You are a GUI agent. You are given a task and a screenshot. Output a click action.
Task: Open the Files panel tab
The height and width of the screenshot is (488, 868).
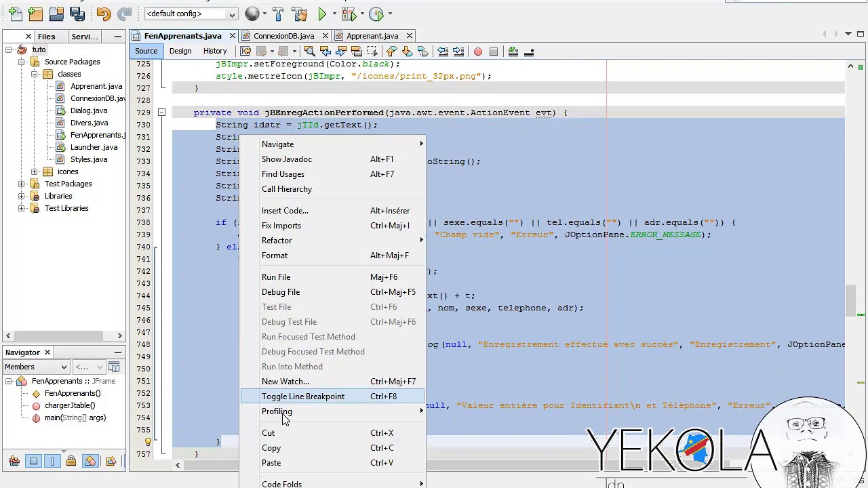47,36
